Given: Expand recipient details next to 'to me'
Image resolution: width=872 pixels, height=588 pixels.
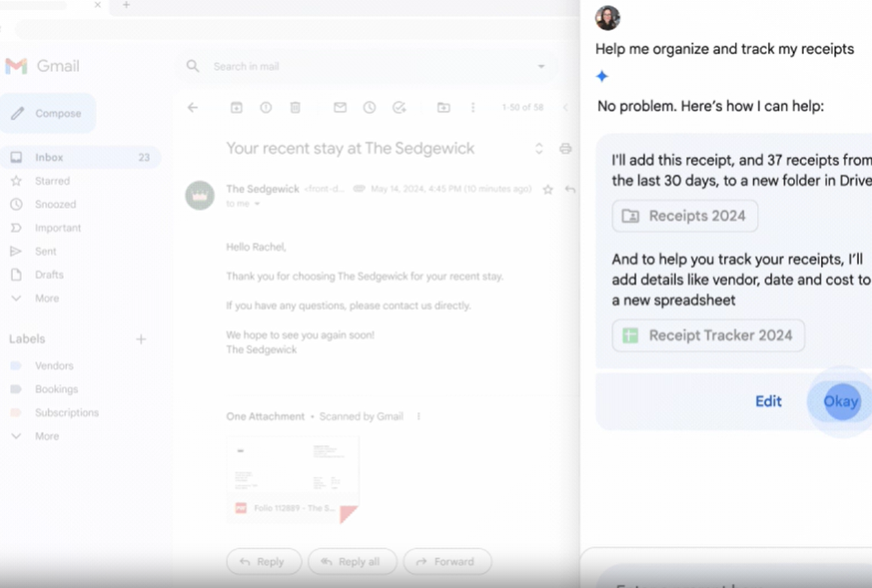Looking at the screenshot, I should (257, 204).
